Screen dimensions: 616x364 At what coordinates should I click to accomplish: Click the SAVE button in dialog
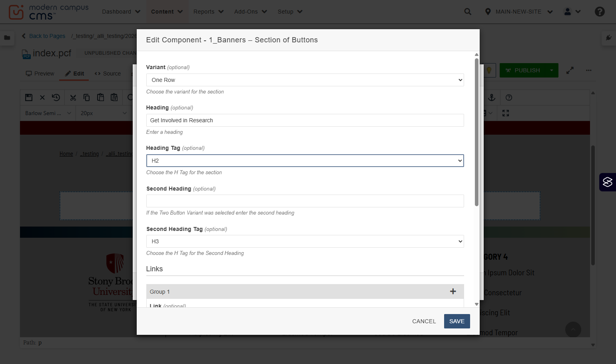click(457, 321)
